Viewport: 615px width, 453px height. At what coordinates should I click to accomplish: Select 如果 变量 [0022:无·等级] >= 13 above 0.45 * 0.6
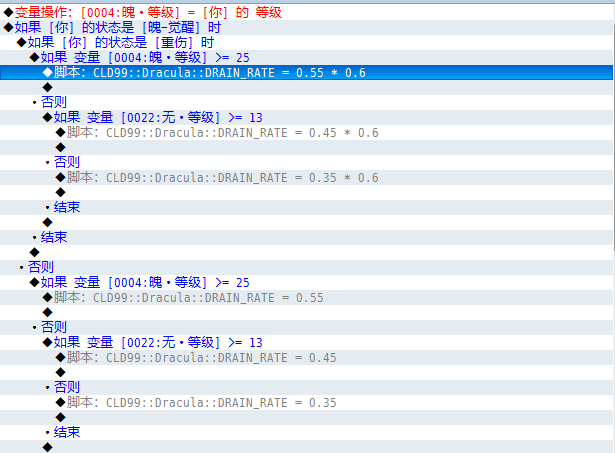(306, 118)
